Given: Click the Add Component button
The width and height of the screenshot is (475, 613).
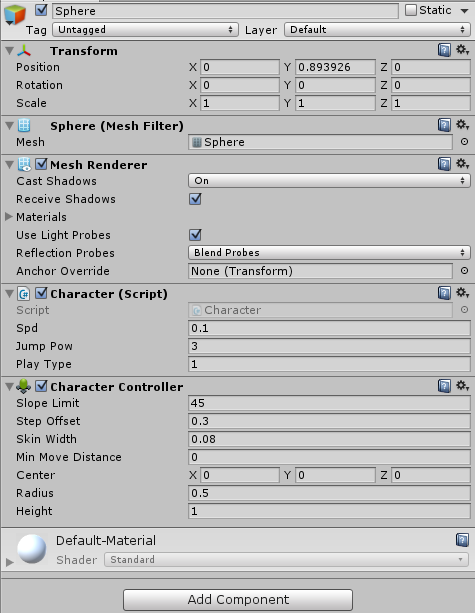Looking at the screenshot, I should tap(238, 600).
